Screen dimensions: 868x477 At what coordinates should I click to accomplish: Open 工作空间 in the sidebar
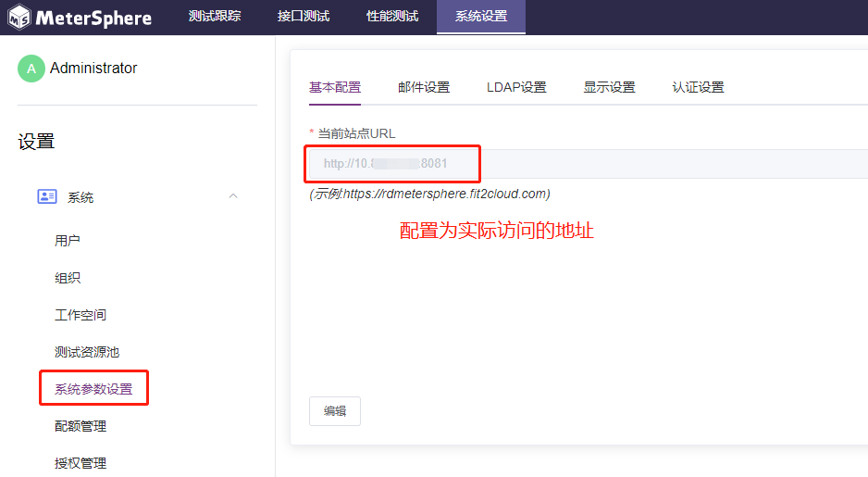(x=81, y=315)
